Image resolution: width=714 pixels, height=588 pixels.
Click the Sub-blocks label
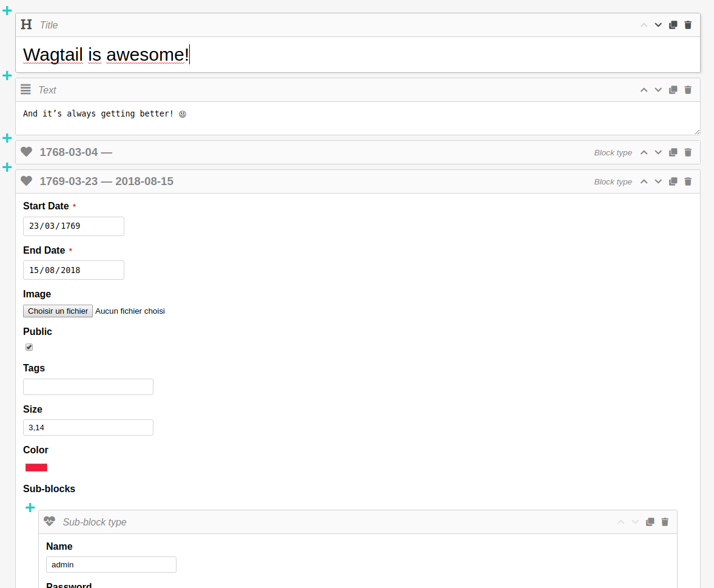(49, 488)
